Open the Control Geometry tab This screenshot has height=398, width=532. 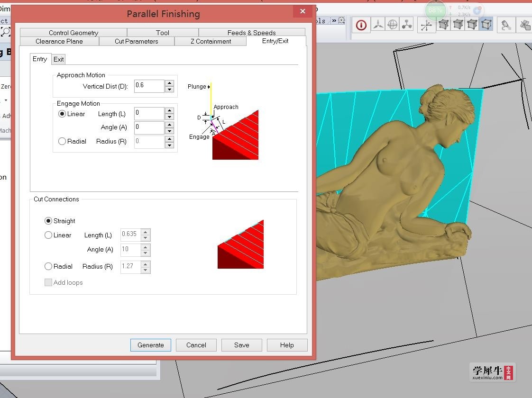tap(73, 33)
